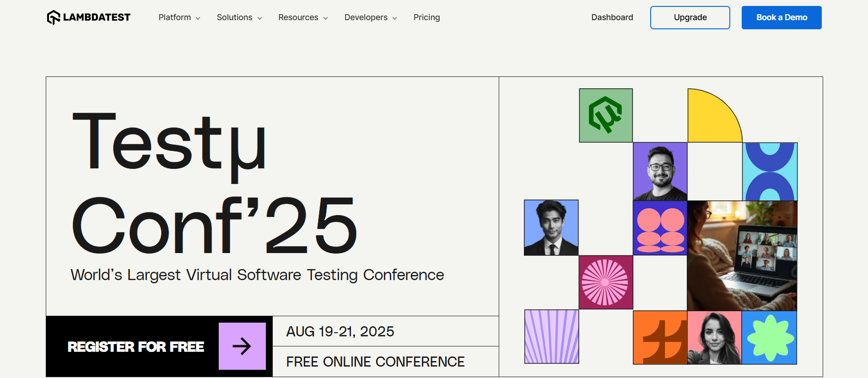Expand the Platform menu chevron
Viewport: 868px width, 378px height.
point(198,18)
